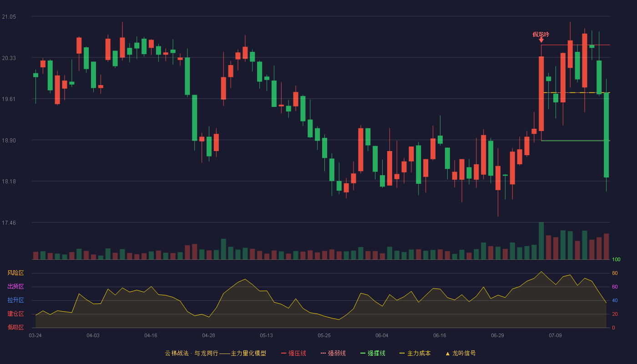
Task: Click the 04-16 date label
Action: (151, 335)
